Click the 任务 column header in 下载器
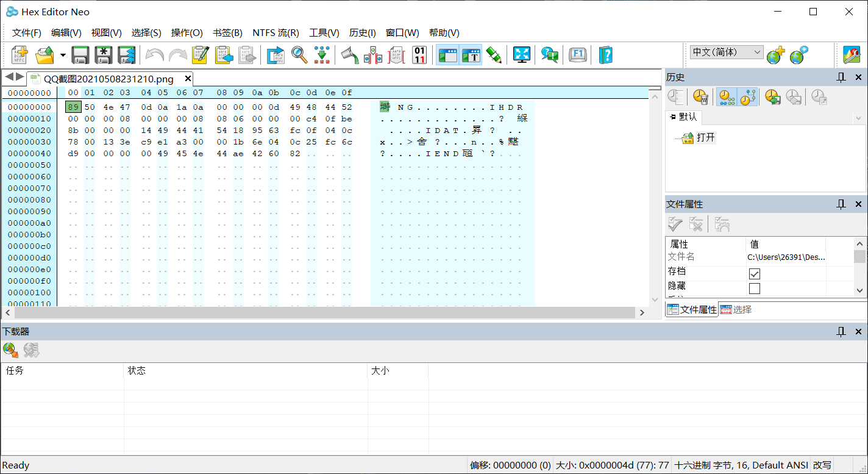This screenshot has height=474, width=868. [x=62, y=371]
